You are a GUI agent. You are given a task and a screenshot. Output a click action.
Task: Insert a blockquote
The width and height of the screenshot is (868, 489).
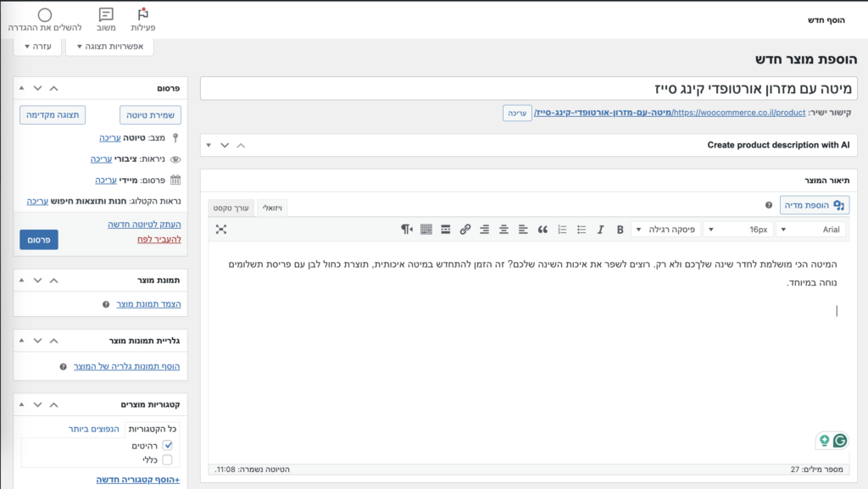coord(542,230)
